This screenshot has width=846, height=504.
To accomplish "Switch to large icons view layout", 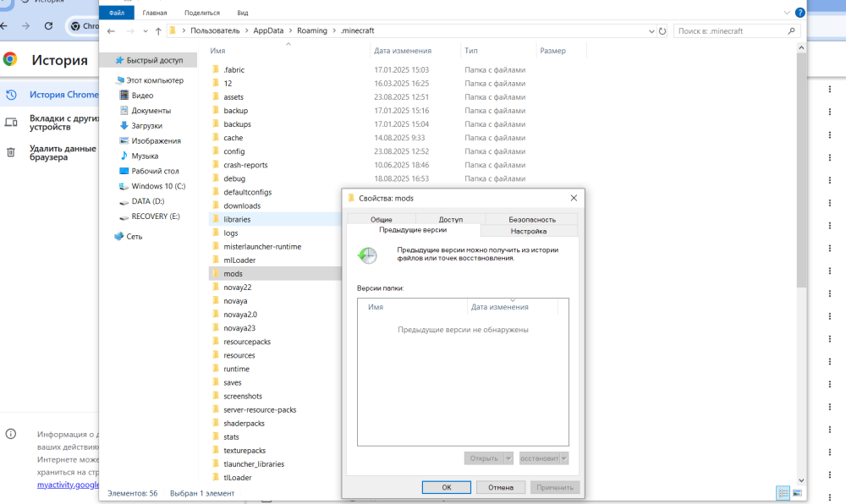I will point(797,493).
